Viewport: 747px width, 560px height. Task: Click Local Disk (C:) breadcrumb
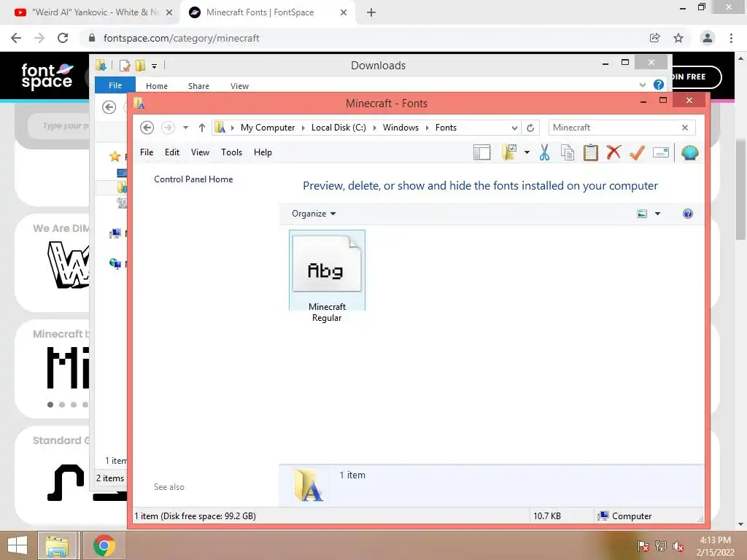[x=338, y=128]
